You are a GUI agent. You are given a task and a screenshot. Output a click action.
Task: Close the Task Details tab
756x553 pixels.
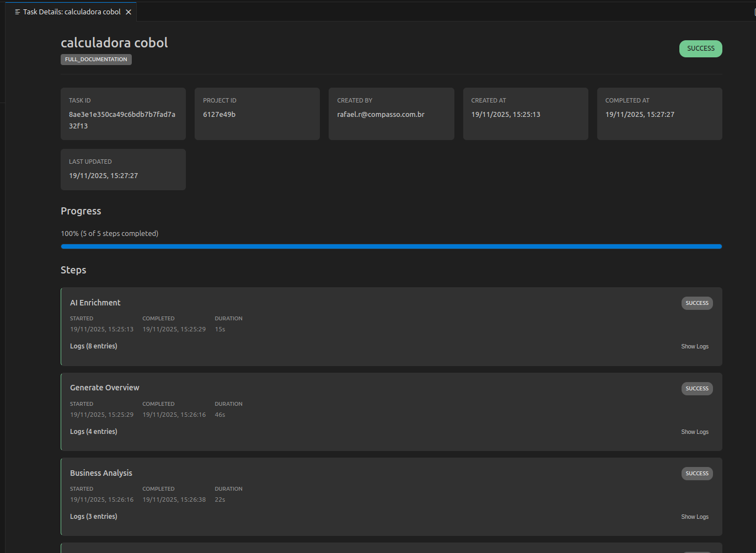click(128, 11)
